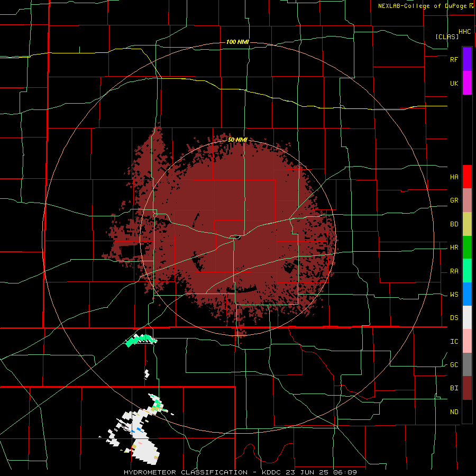Click the Hydrometeor Classification KDDC title caption

pos(241,472)
